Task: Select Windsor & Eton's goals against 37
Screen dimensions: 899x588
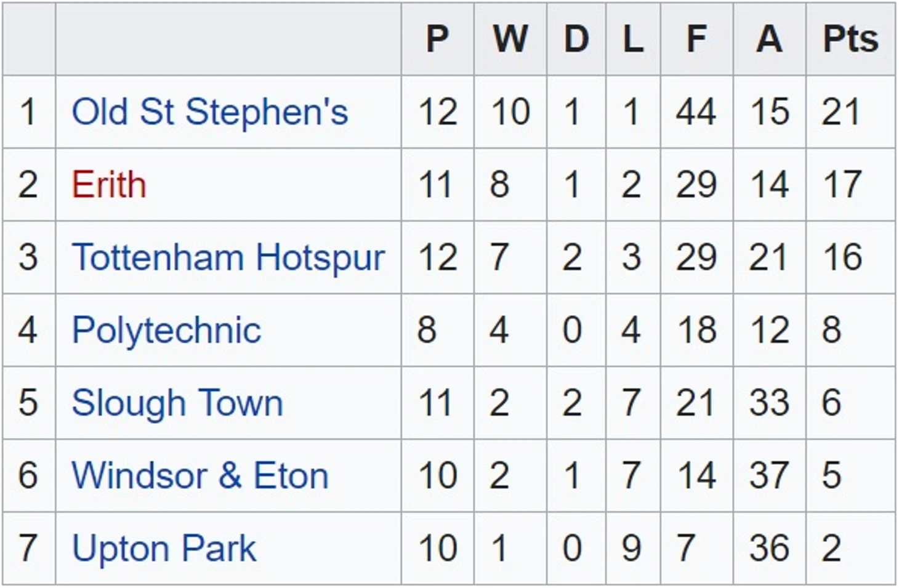Action: [769, 475]
